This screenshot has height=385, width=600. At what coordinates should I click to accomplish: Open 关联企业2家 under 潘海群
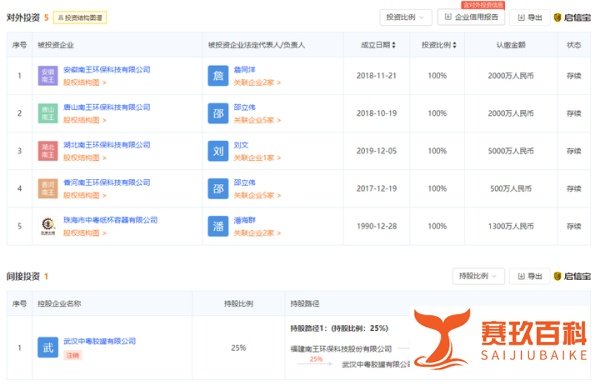point(257,233)
